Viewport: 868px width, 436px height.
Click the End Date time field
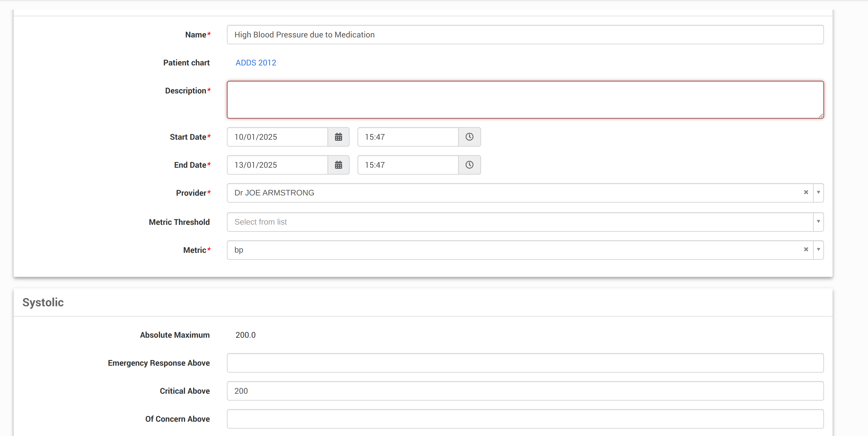[408, 165]
